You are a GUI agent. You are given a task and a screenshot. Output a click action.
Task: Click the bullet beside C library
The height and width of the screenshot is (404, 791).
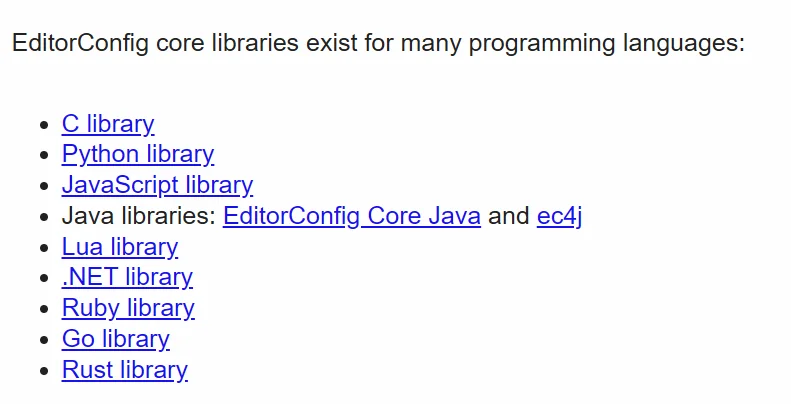44,125
